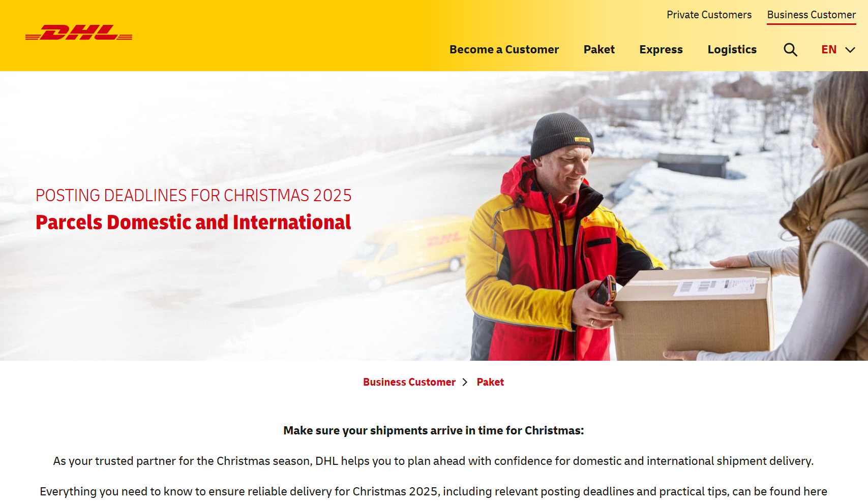Open the Paket navigation menu
868x503 pixels.
click(x=599, y=50)
